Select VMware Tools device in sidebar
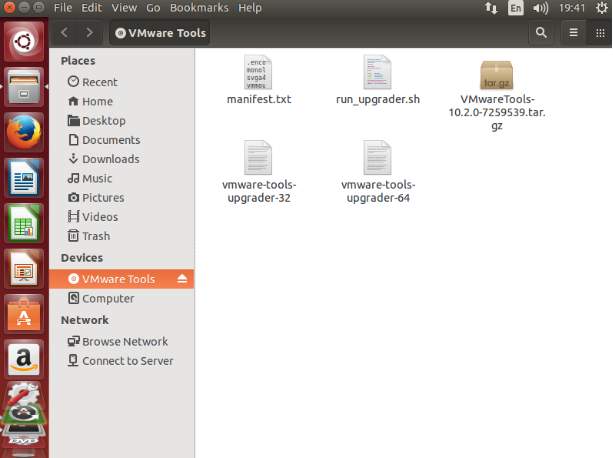The height and width of the screenshot is (458, 613). (x=122, y=279)
